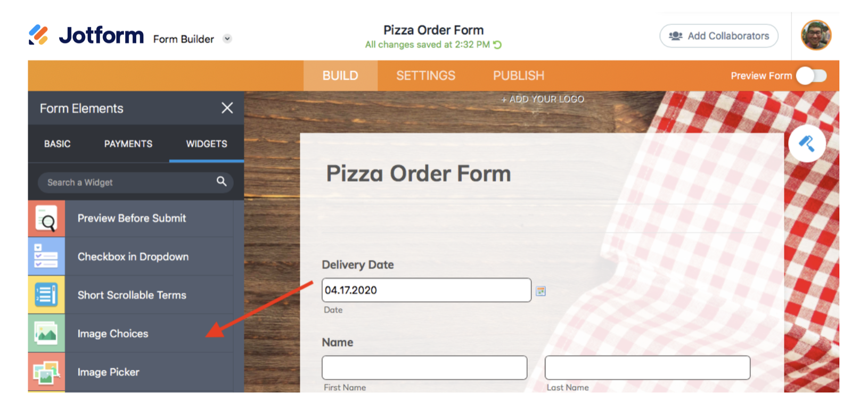Click the Preview Before Submit widget icon
Image resolution: width=868 pixels, height=414 pixels.
click(46, 218)
